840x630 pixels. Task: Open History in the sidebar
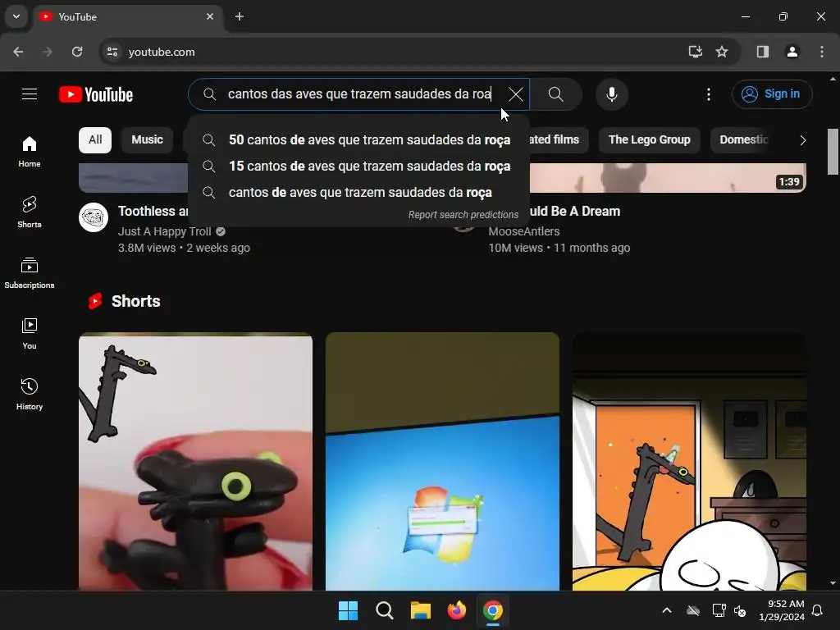click(30, 394)
